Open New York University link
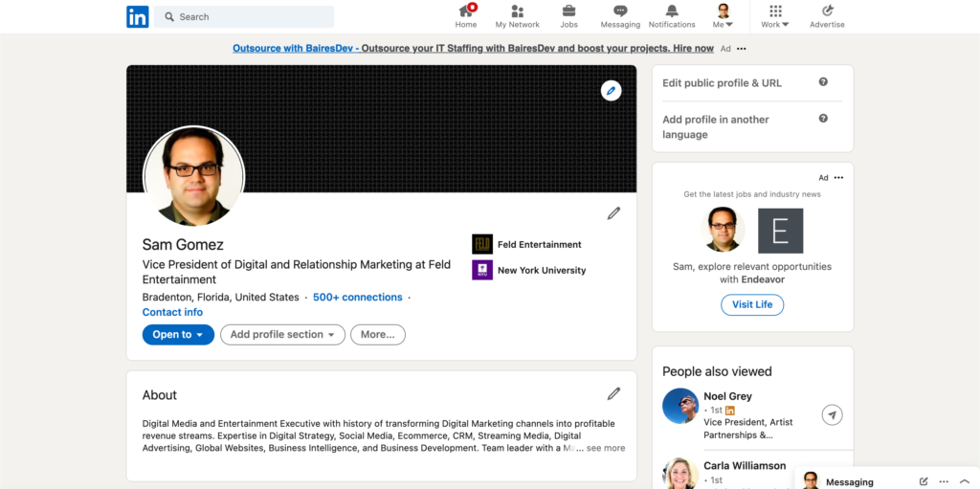This screenshot has width=980, height=489. point(542,270)
